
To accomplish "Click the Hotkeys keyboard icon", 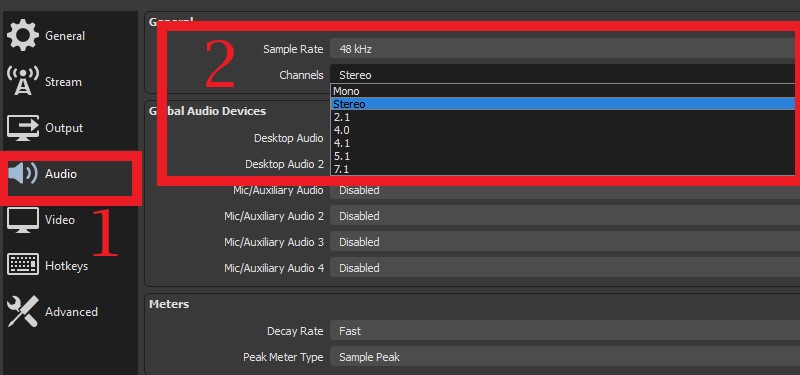I will click(22, 265).
